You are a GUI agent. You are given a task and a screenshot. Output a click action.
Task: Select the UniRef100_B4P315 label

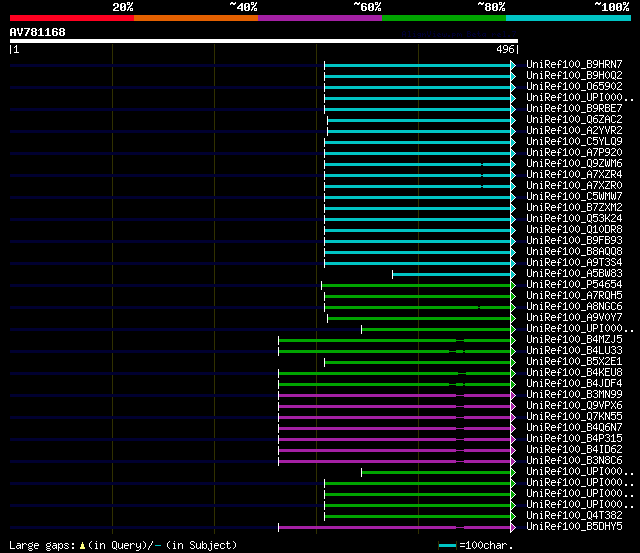[x=574, y=439]
